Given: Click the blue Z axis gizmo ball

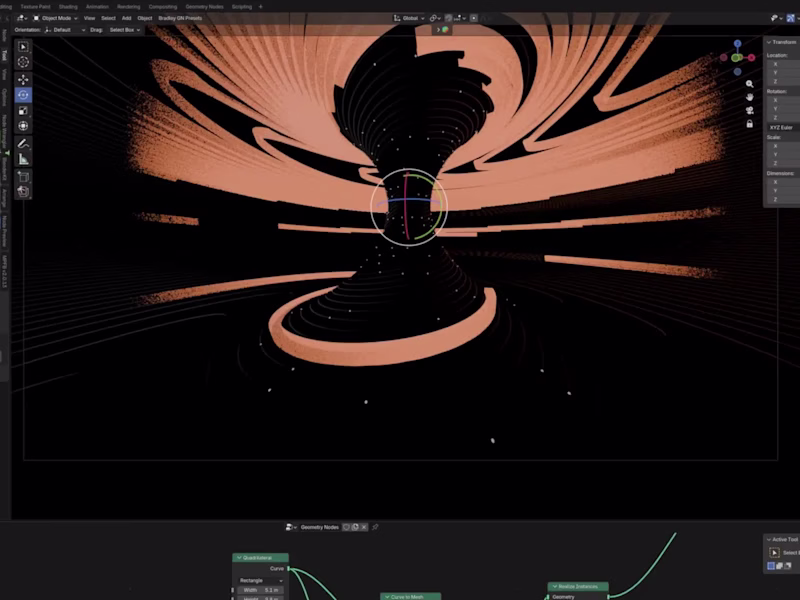Looking at the screenshot, I should click(x=737, y=44).
